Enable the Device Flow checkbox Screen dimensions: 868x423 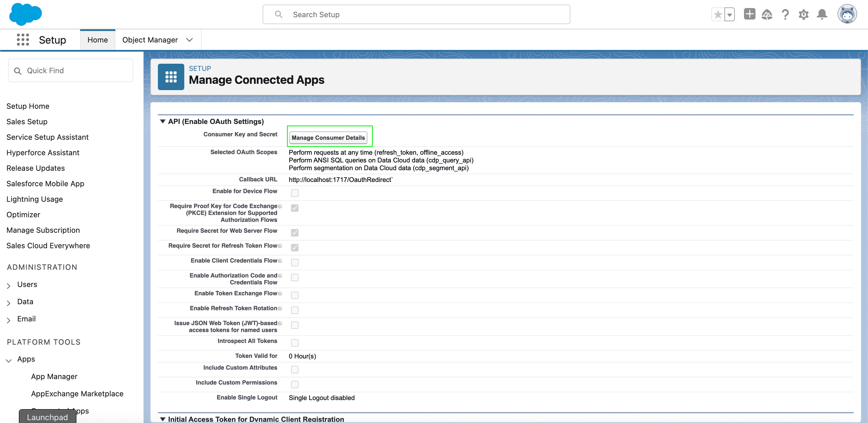click(294, 193)
